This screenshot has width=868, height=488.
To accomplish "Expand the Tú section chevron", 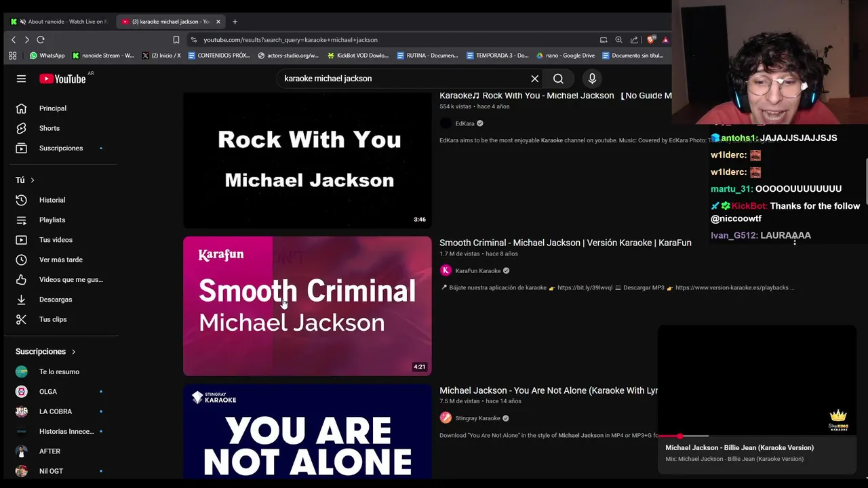I will [32, 180].
